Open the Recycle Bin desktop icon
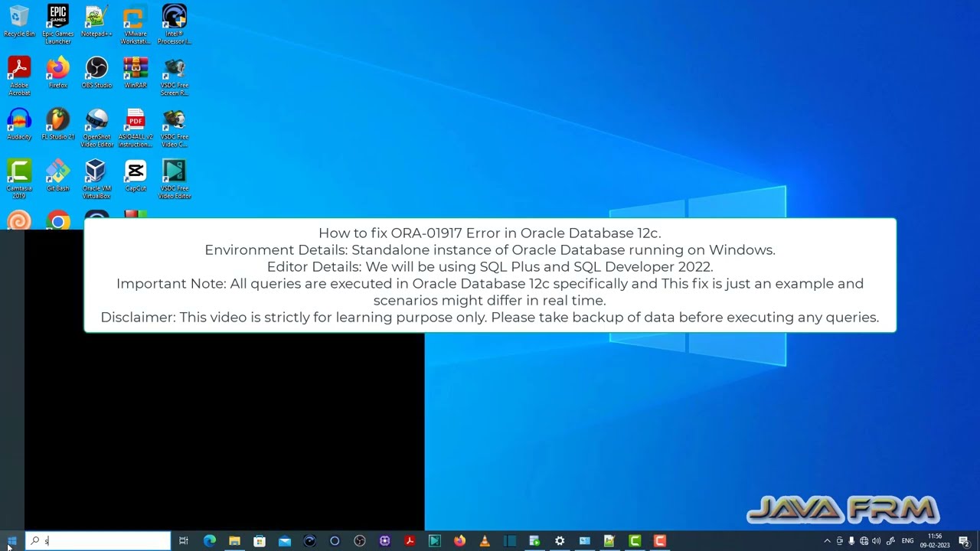980x551 pixels. coord(19,21)
